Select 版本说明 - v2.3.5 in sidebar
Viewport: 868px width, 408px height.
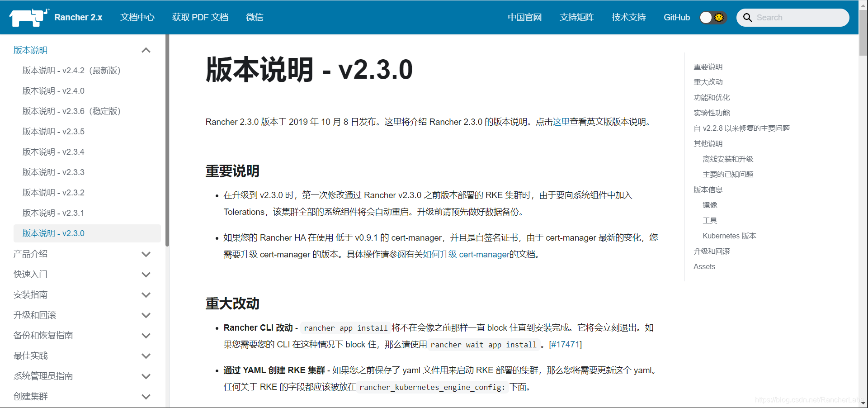(x=87, y=132)
